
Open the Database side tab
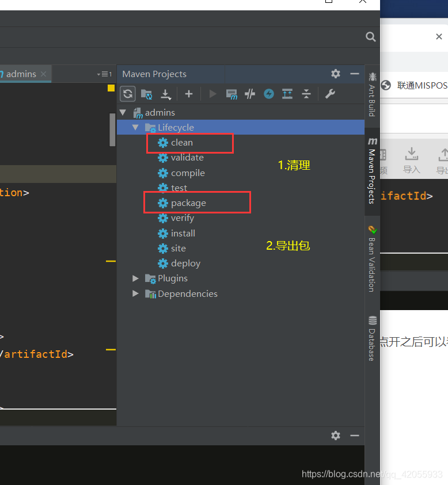pyautogui.click(x=372, y=338)
